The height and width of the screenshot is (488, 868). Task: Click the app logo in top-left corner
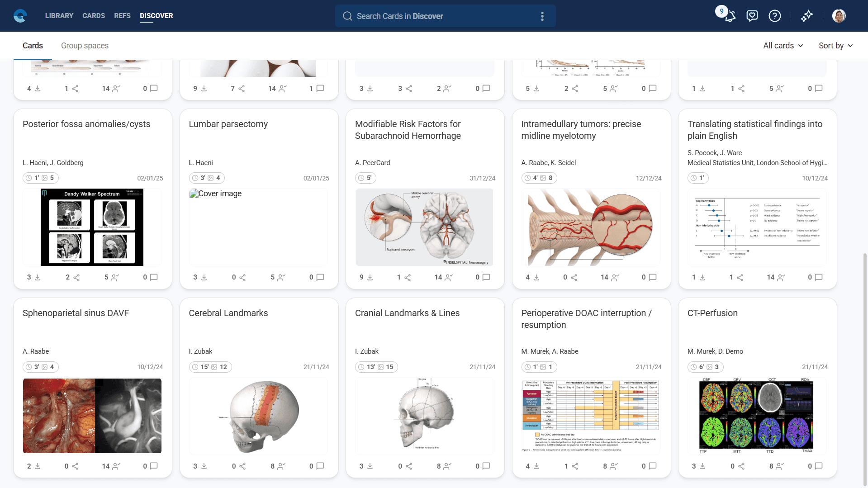(x=20, y=16)
